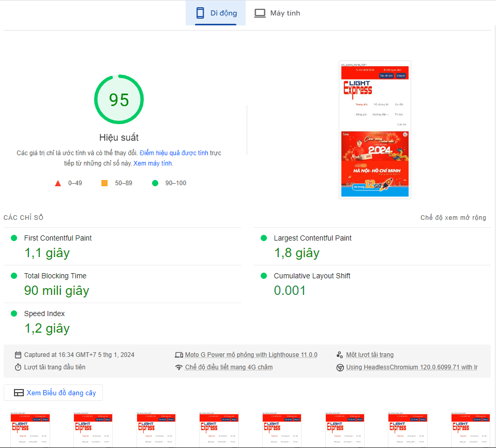
Task: Open Xem Biểu đồ dạng cây button
Action: click(x=53, y=393)
